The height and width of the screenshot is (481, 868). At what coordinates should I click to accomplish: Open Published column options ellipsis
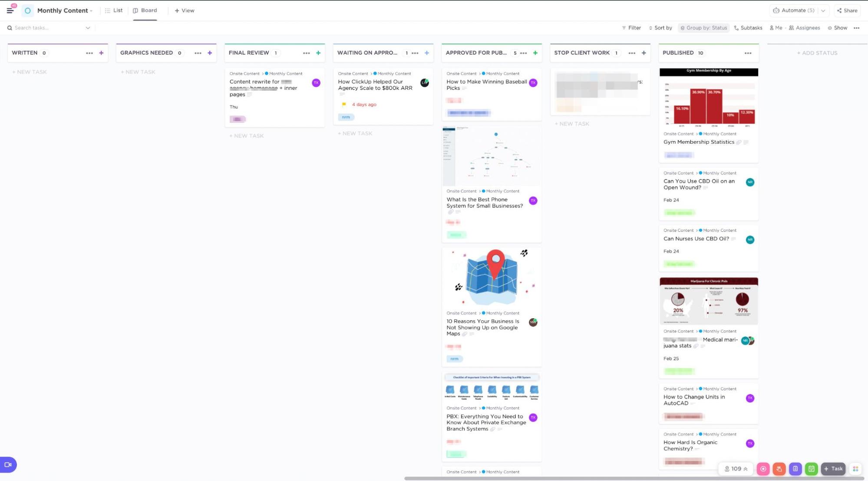(x=748, y=53)
